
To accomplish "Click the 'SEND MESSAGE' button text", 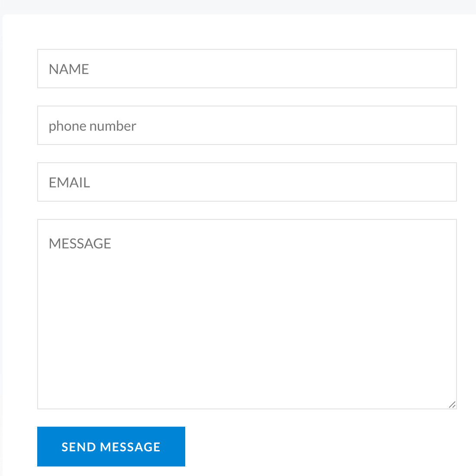I will (x=111, y=447).
